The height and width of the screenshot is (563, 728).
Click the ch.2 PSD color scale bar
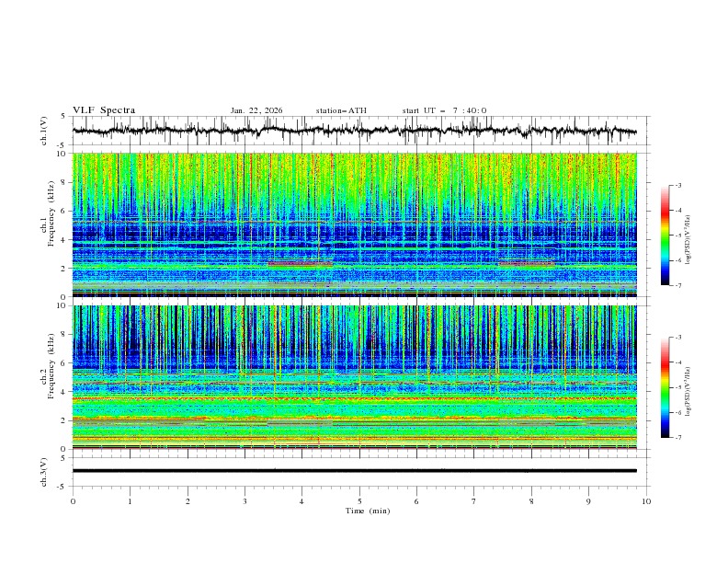[x=665, y=387]
